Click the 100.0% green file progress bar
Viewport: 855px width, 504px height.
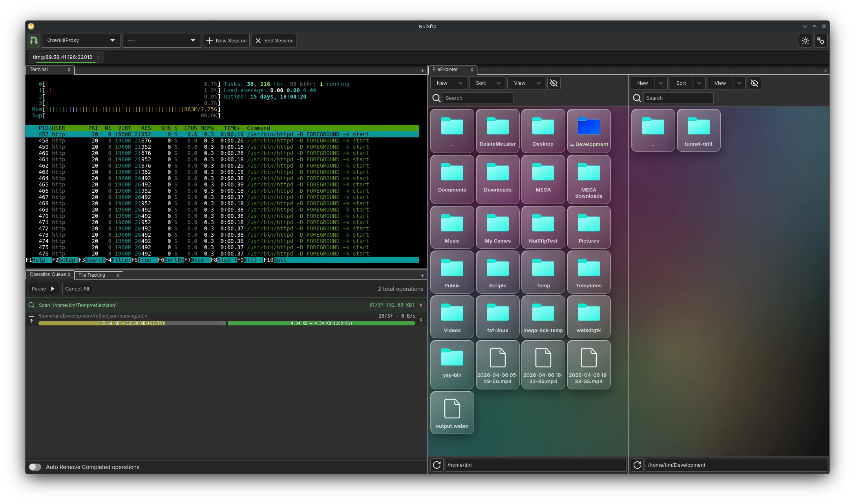coord(321,323)
